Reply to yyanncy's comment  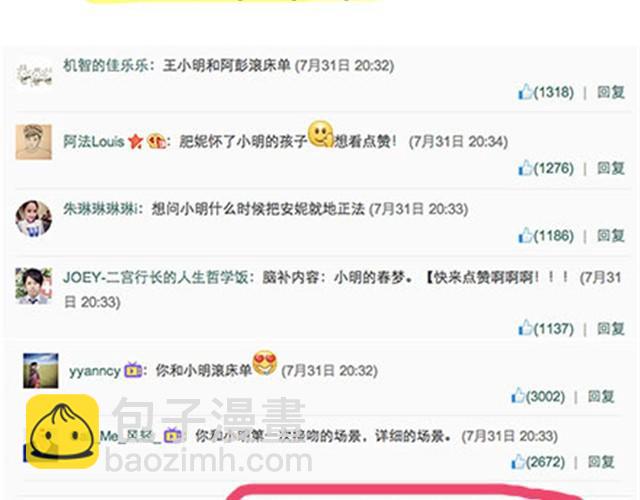601,396
